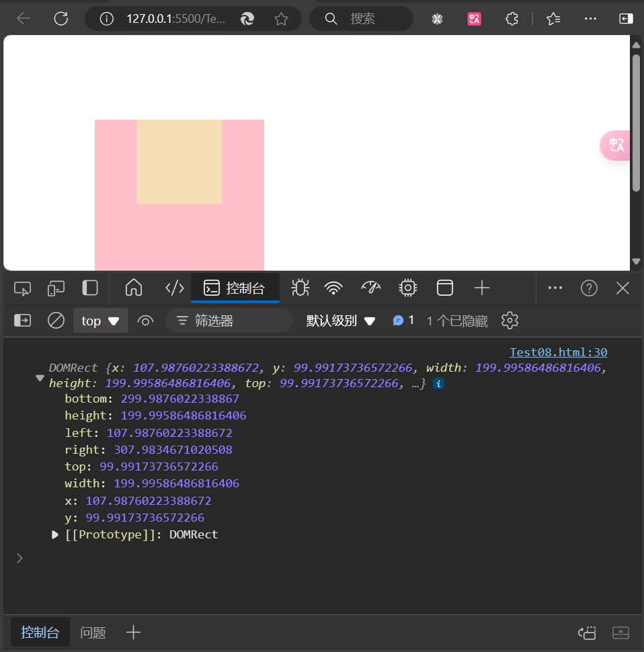This screenshot has height=652, width=644.
Task: Open the Performance gauge icon panel
Action: tap(370, 288)
